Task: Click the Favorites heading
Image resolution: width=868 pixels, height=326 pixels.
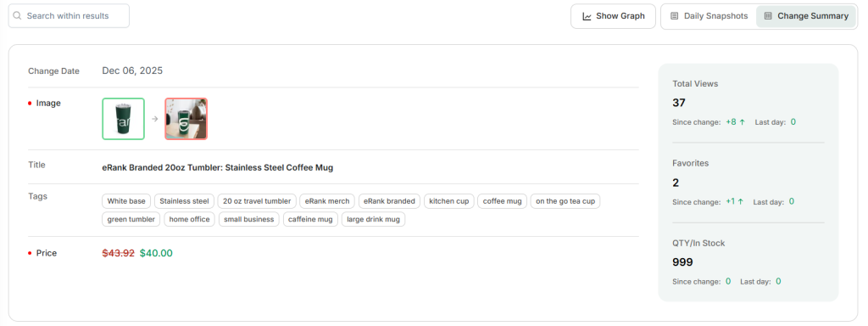Action: pyautogui.click(x=690, y=164)
